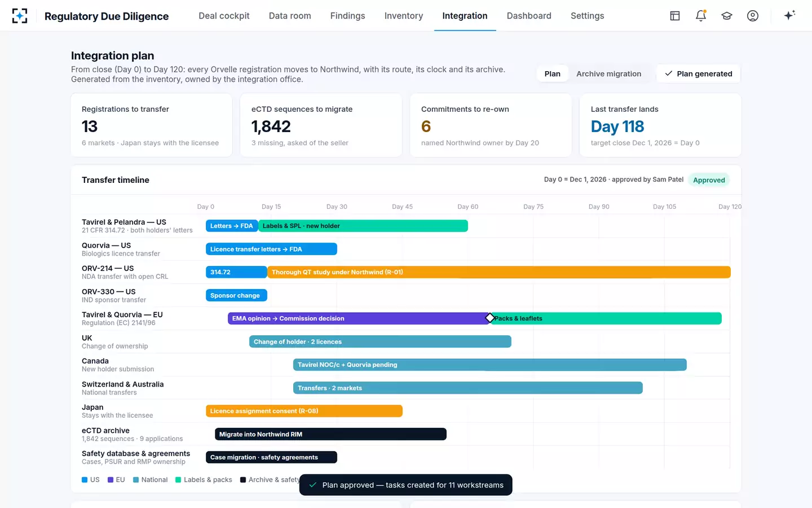This screenshot has height=508, width=812.
Task: Click Migrate into Northwind RIM bar
Action: (x=330, y=434)
